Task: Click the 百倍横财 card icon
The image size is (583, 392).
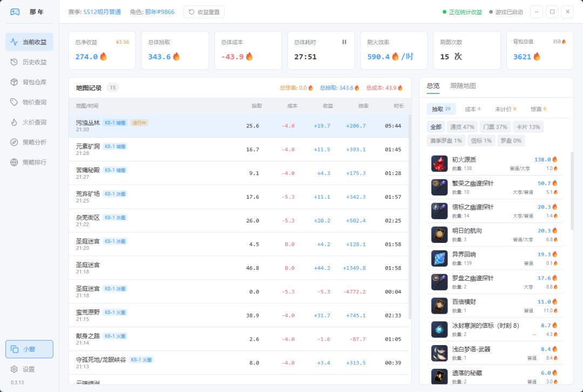Action: point(439,306)
